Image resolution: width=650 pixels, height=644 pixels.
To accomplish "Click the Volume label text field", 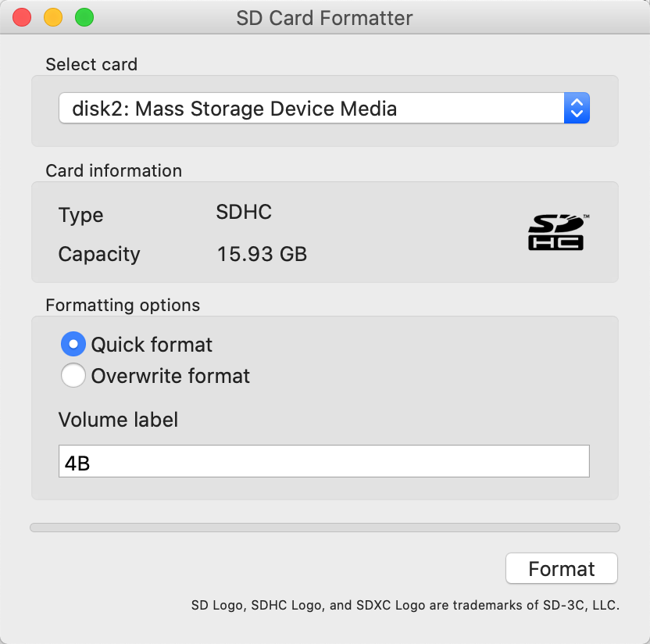I will click(x=323, y=461).
